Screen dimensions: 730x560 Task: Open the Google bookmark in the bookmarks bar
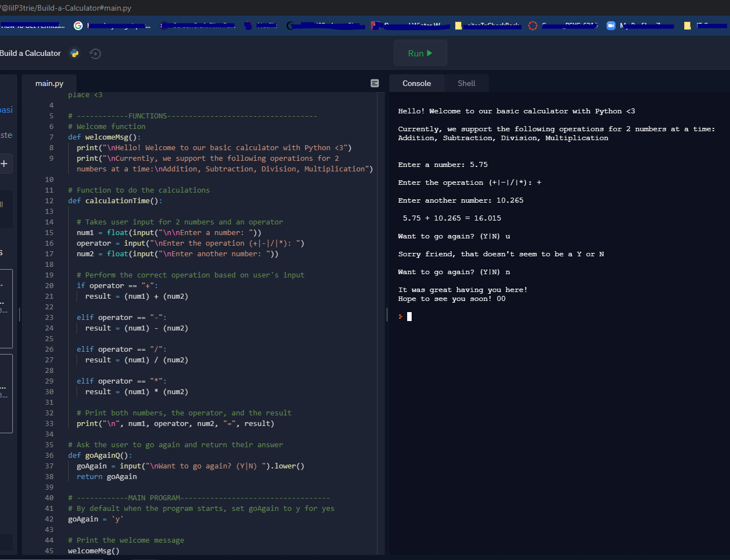click(x=78, y=25)
